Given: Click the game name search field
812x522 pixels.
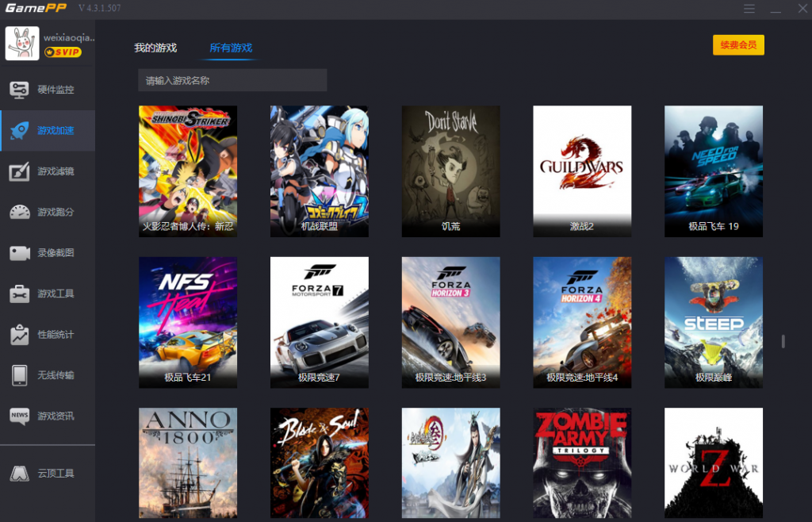Looking at the screenshot, I should coord(232,80).
